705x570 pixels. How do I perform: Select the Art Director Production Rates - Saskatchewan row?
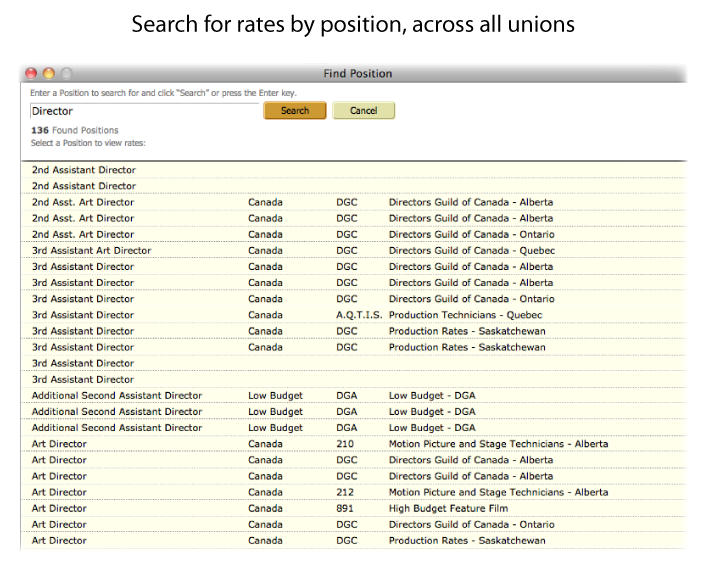[354, 541]
